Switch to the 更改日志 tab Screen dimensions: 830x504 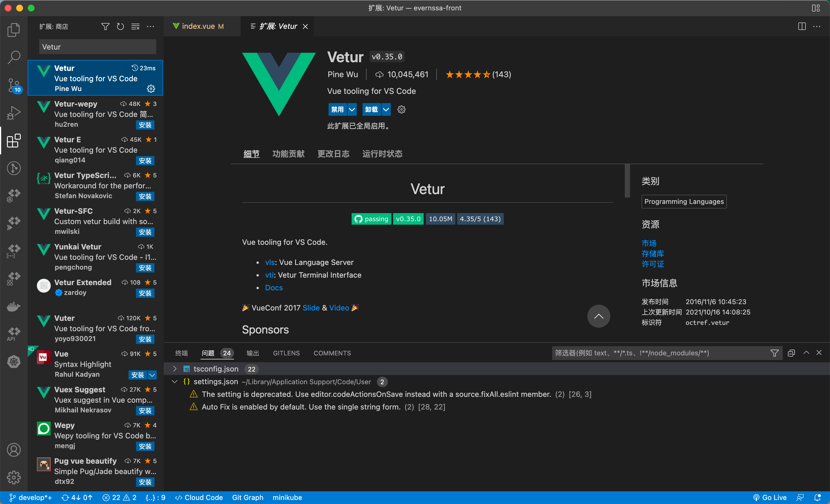pyautogui.click(x=333, y=154)
